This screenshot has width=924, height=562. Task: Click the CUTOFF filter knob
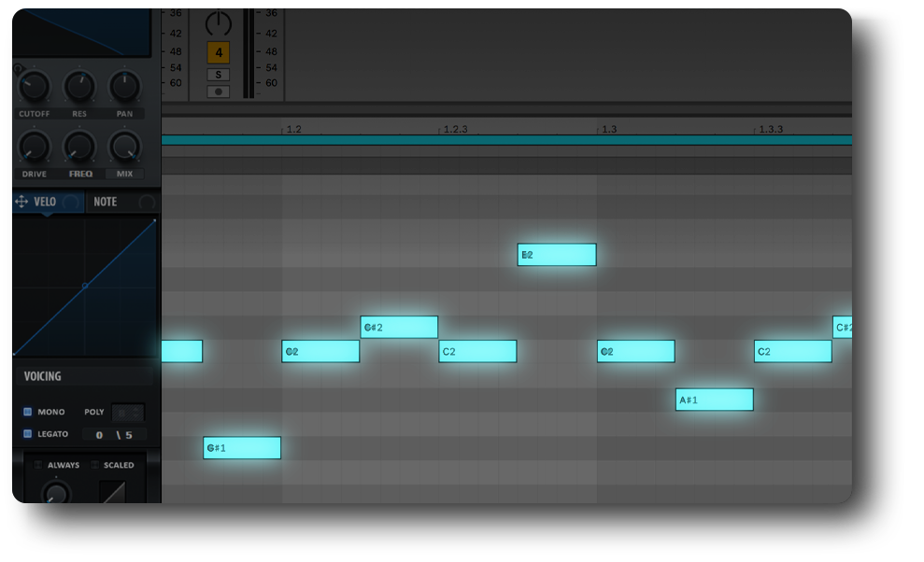pyautogui.click(x=34, y=88)
